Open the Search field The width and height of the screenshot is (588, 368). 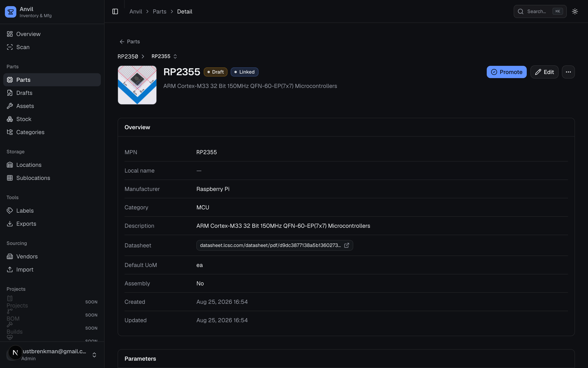click(x=540, y=11)
